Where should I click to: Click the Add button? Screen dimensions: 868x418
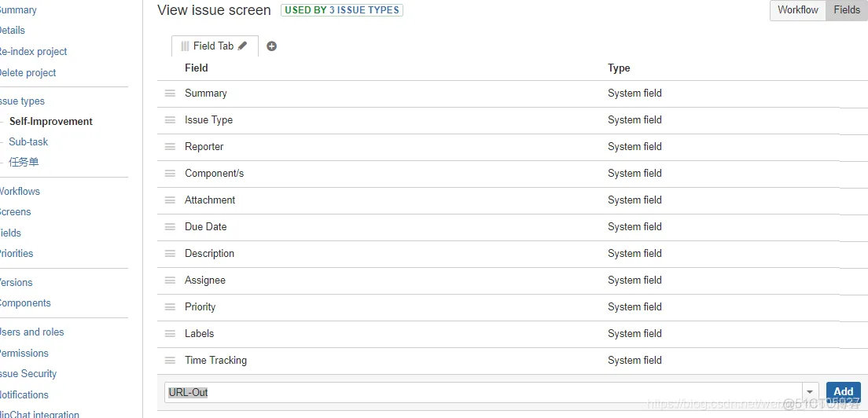coord(844,392)
